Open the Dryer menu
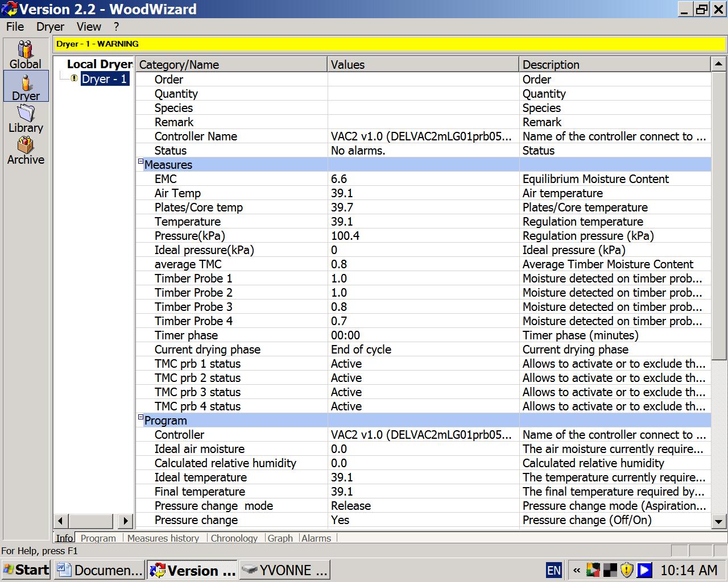This screenshot has height=582, width=728. [x=50, y=27]
